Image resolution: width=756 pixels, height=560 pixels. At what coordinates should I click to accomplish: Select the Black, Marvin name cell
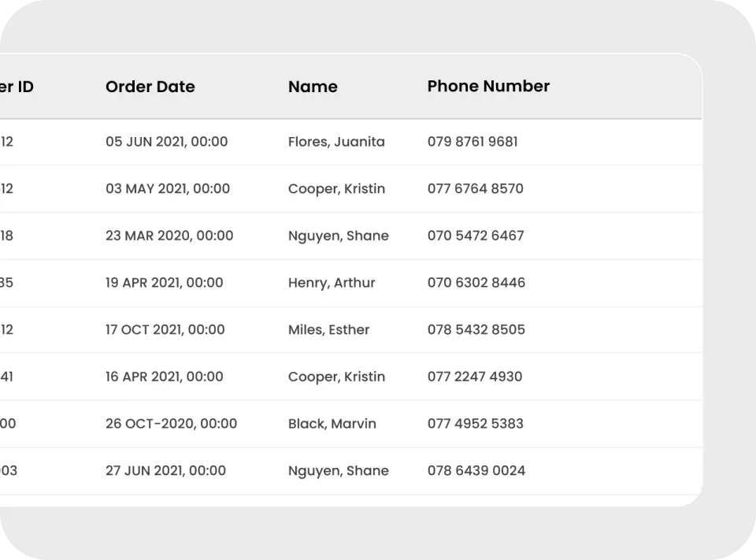pos(332,423)
